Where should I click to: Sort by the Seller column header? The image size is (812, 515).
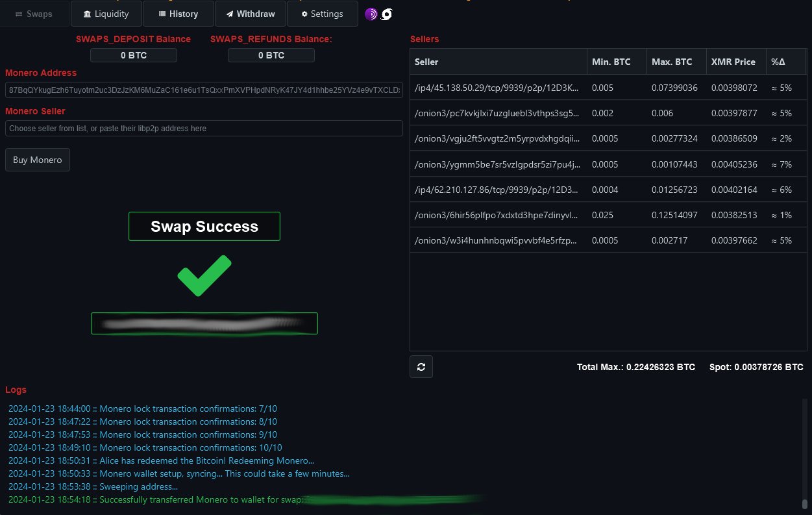[498, 62]
